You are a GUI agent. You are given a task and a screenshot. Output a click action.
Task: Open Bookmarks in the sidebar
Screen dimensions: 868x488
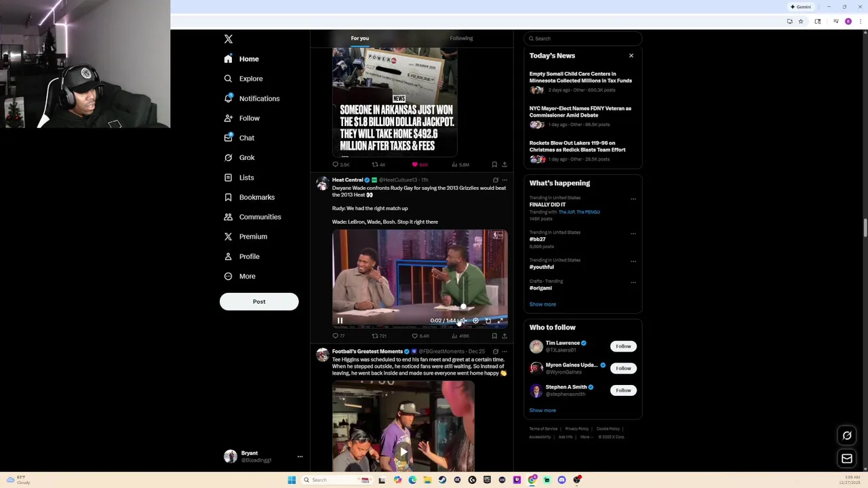click(x=250, y=197)
